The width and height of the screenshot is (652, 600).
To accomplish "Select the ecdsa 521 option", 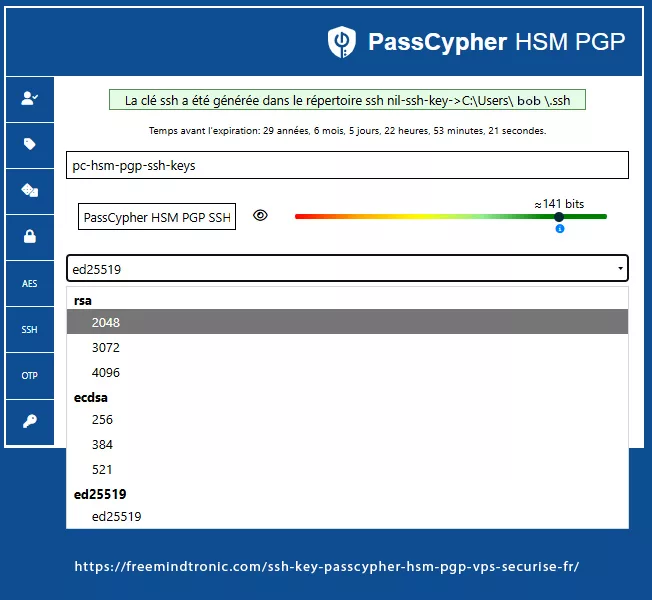I will point(102,469).
